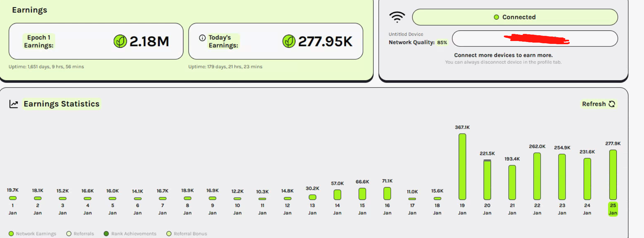Click the 10 Jan date label
This screenshot has width=644, height=238.
237,209
